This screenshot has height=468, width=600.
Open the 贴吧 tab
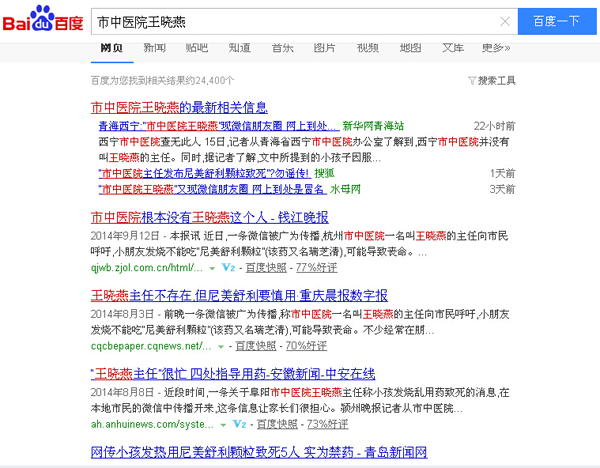197,48
